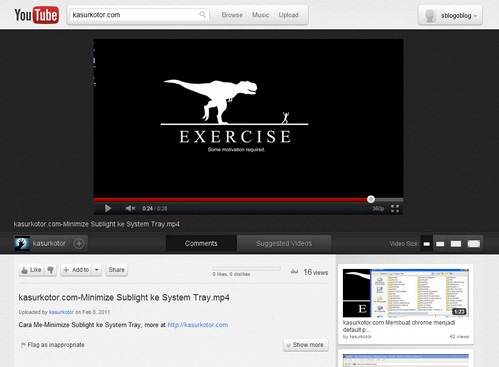Viewport: 499px width, 367px height.
Task: Click the search magnifier icon
Action: tap(202, 14)
